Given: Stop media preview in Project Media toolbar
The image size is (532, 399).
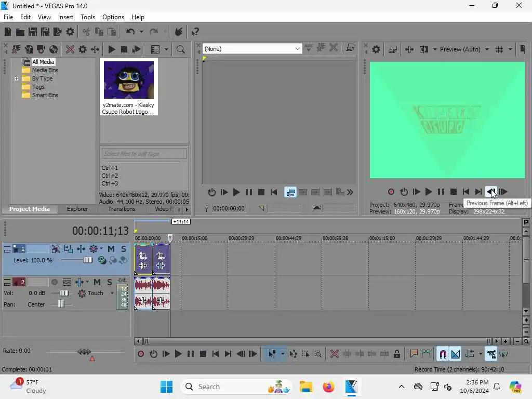Looking at the screenshot, I should [124, 49].
